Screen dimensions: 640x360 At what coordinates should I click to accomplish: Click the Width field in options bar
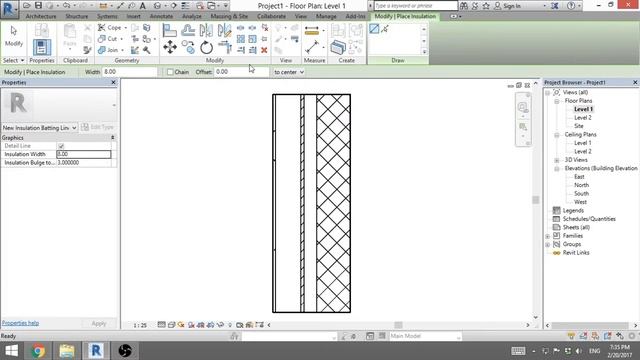point(129,72)
